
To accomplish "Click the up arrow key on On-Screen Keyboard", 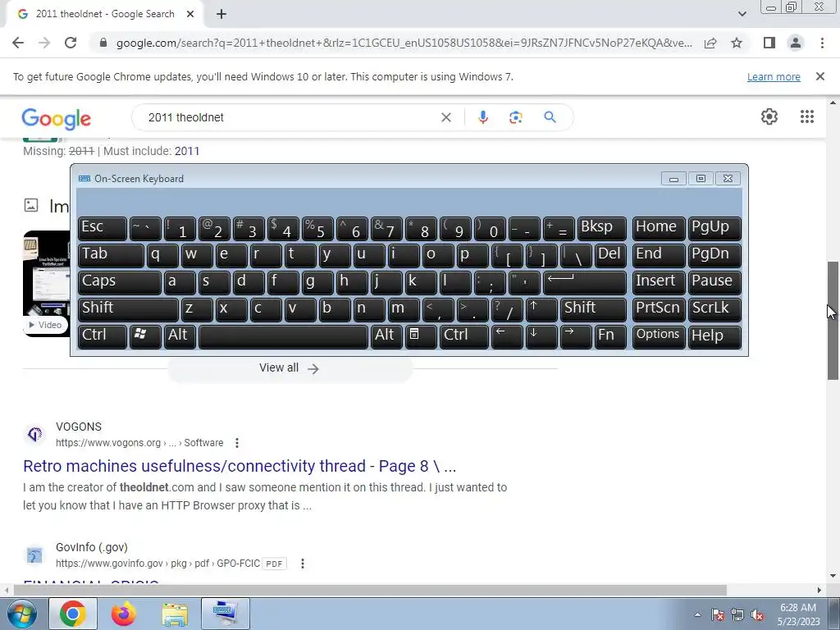I will [x=541, y=309].
